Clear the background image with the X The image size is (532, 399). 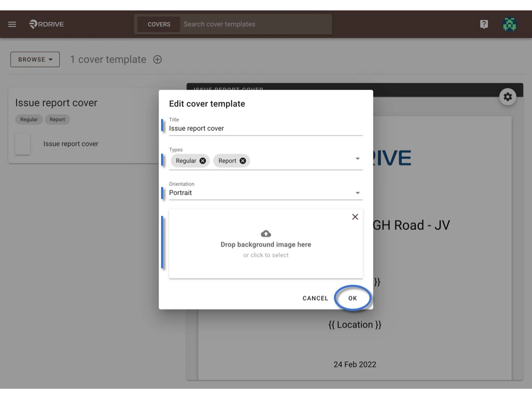(x=355, y=217)
